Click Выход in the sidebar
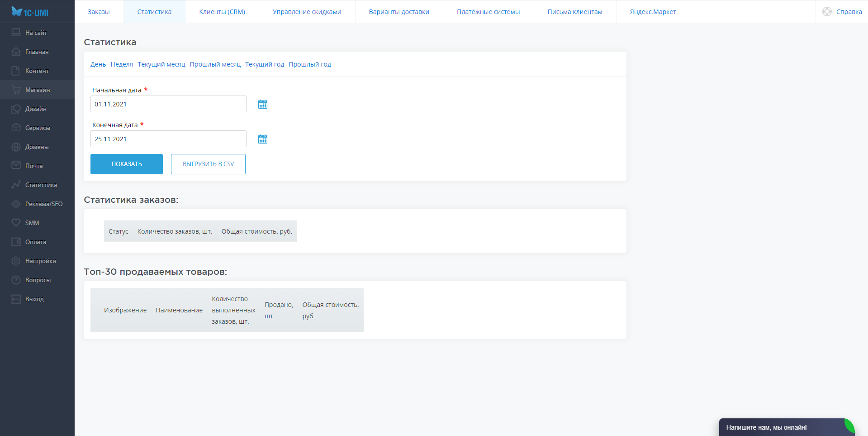Viewport: 868px width, 436px height. coord(37,299)
